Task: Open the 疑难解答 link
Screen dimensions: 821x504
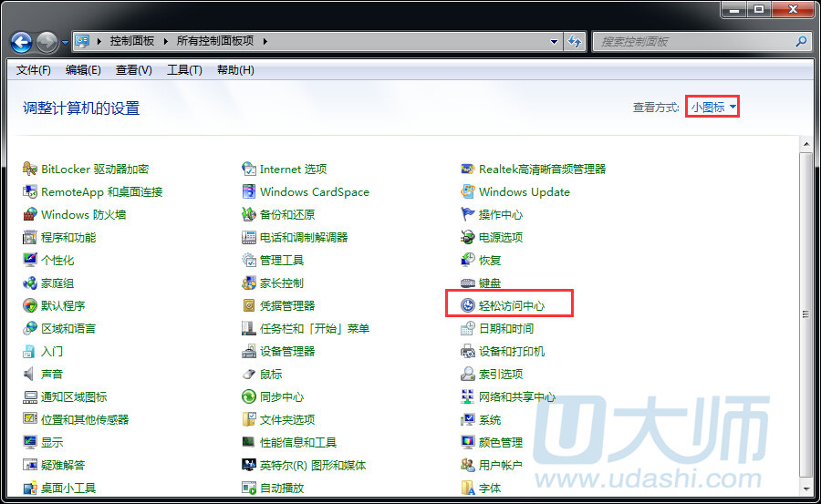Action: pyautogui.click(x=63, y=465)
